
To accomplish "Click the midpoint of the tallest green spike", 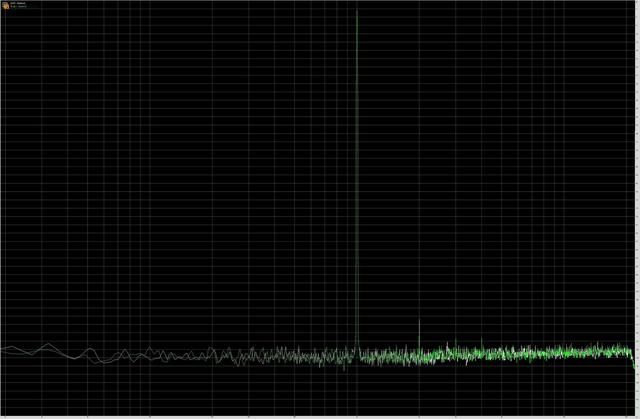I will tap(357, 180).
